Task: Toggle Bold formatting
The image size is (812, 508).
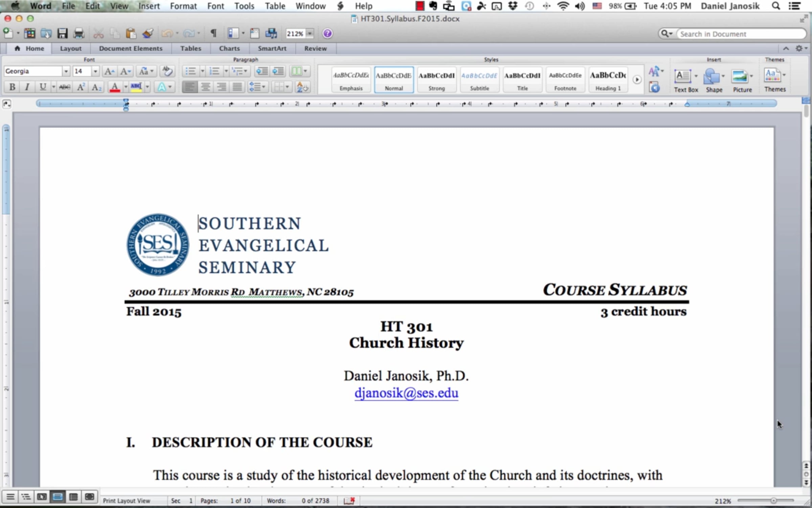Action: point(12,87)
